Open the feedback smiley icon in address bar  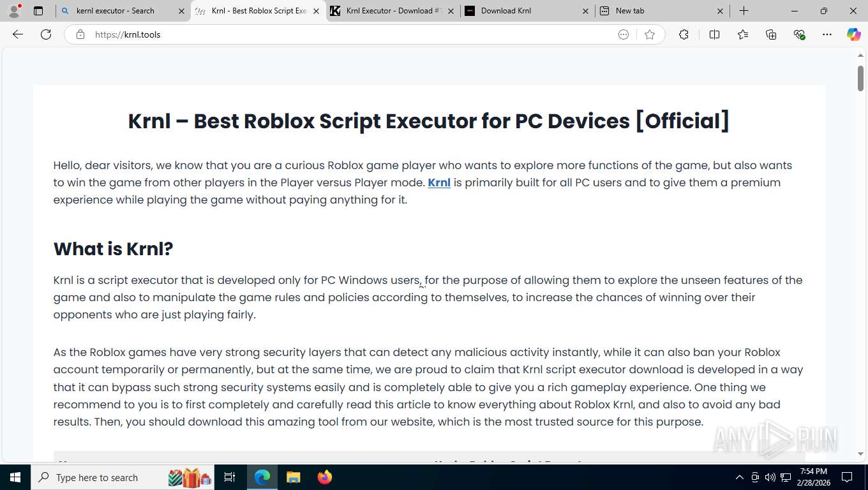pos(624,34)
